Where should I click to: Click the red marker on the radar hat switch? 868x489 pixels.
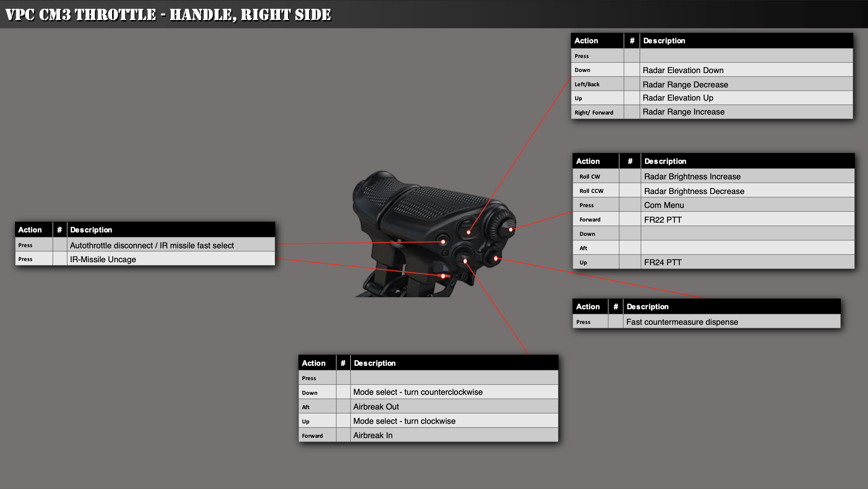pyautogui.click(x=469, y=232)
